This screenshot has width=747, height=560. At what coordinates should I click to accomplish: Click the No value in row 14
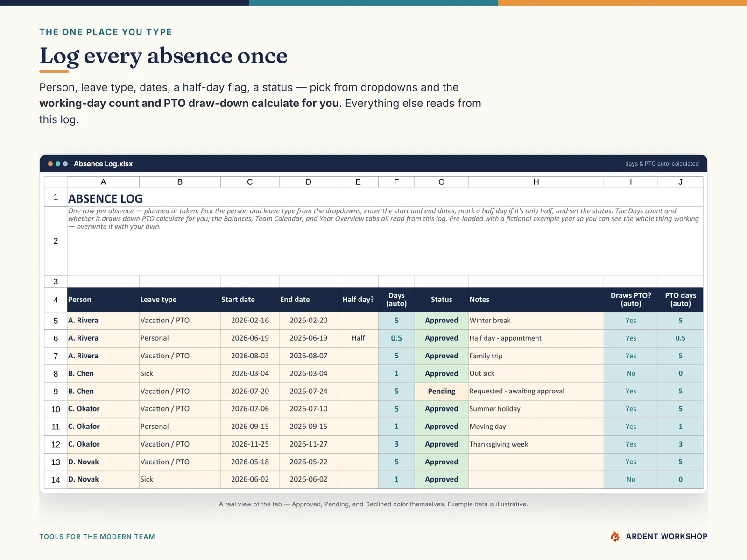(x=631, y=480)
